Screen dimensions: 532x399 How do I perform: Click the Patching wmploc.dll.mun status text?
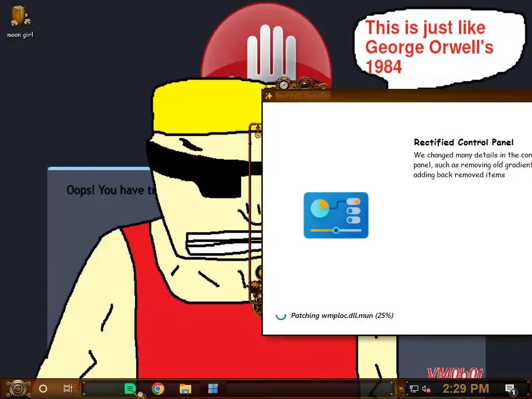(x=342, y=315)
